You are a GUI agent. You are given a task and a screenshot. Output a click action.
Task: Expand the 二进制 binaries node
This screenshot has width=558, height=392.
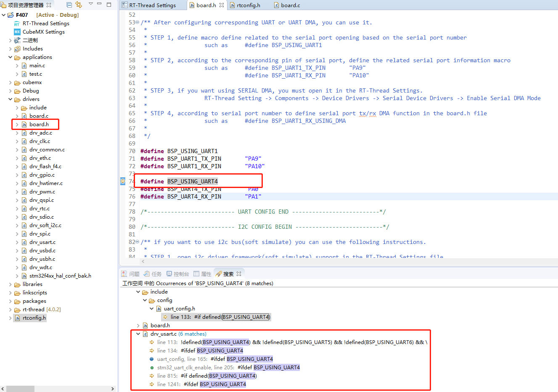[11, 40]
